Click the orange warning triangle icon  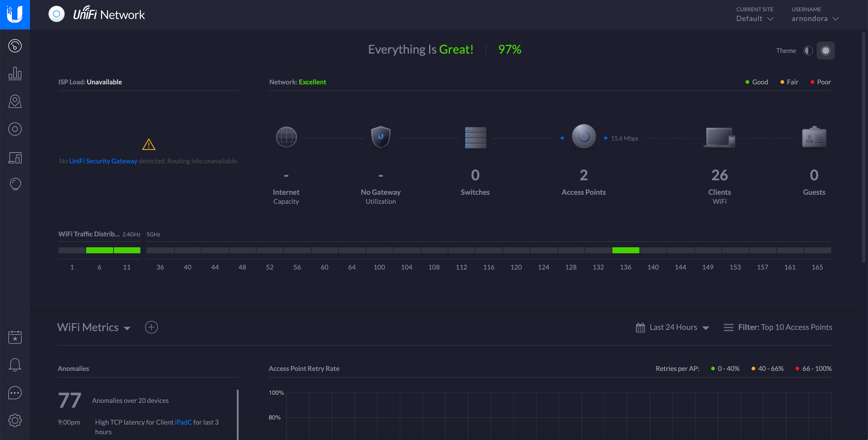pos(149,144)
